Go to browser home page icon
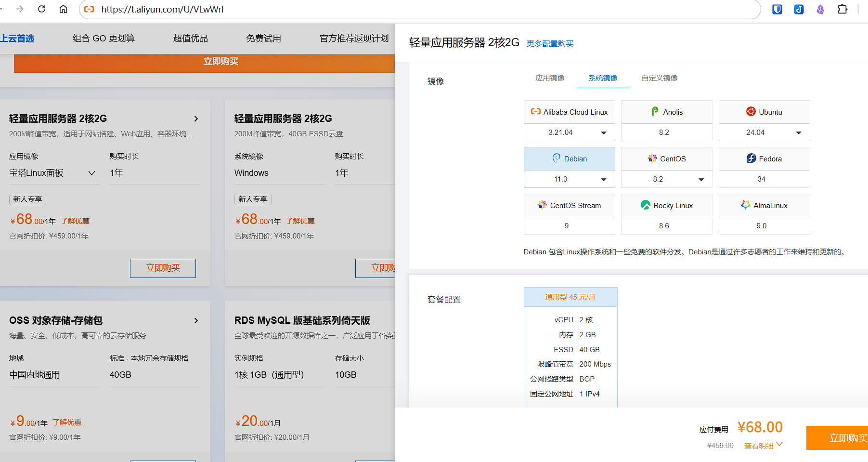868x462 pixels. [x=63, y=9]
